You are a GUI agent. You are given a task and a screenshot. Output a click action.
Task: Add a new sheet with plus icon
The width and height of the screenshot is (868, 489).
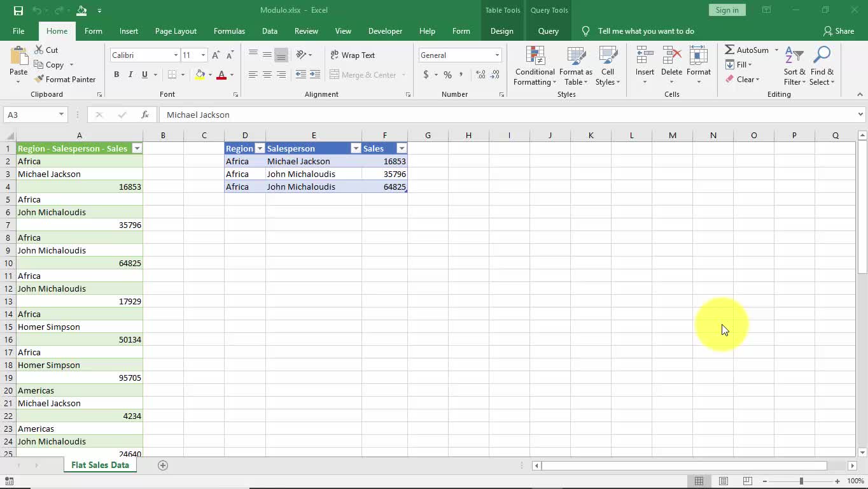tap(163, 465)
